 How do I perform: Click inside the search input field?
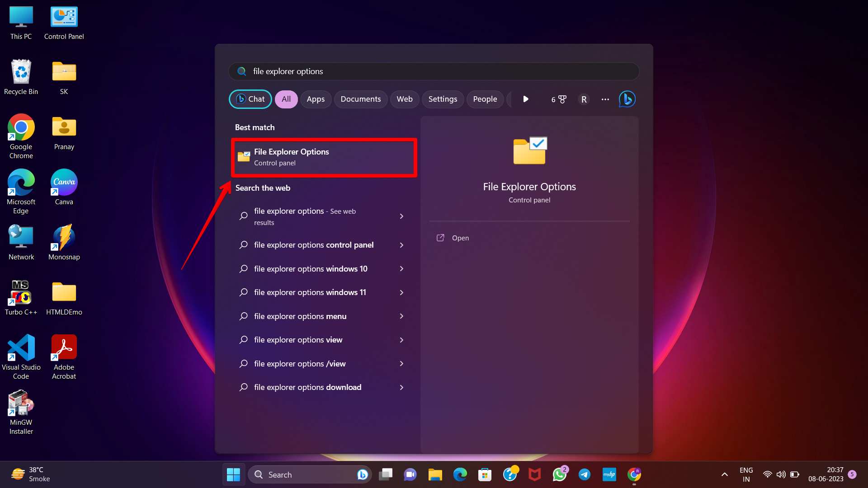[407, 71]
